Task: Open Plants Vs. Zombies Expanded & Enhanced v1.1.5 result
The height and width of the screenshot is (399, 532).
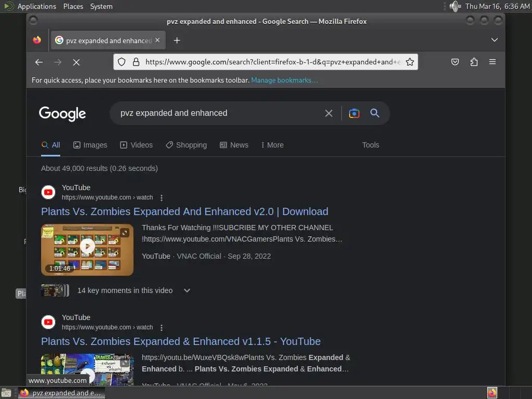Action: point(181,341)
